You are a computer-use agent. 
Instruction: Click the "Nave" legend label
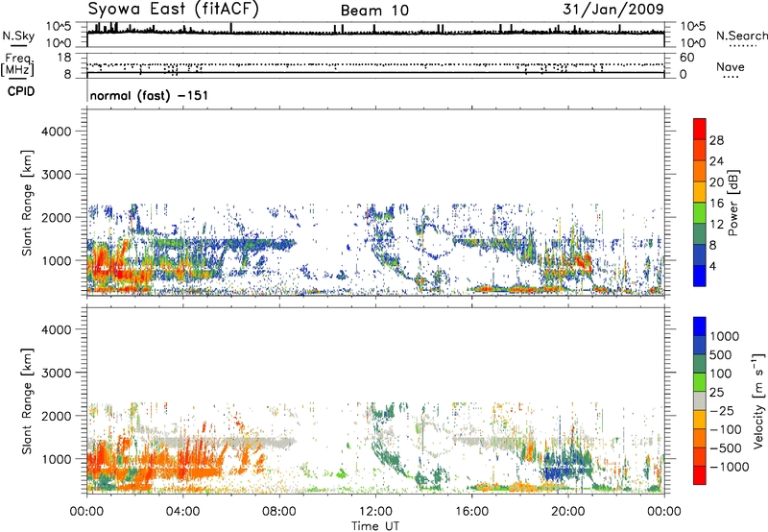pos(731,67)
